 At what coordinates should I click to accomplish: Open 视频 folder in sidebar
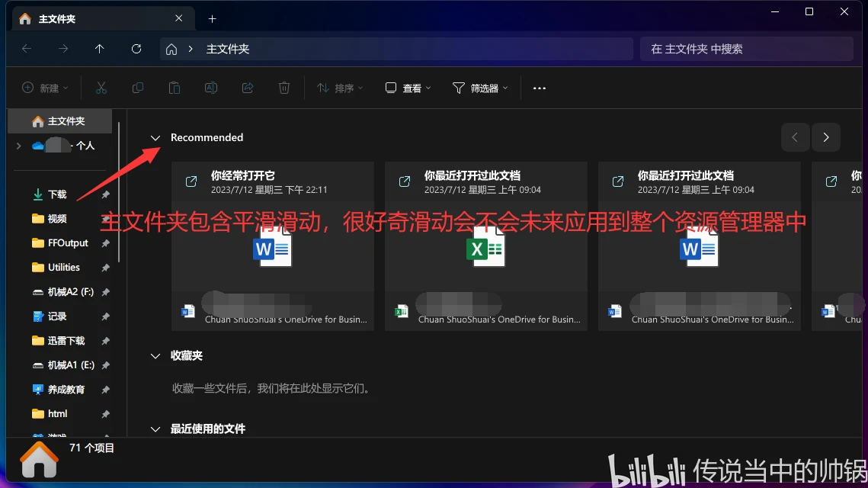pyautogui.click(x=58, y=219)
